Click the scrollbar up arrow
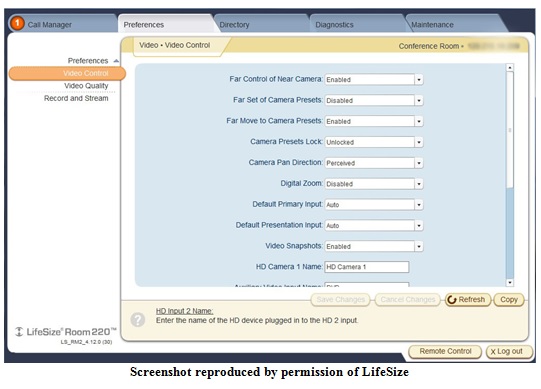 510,68
